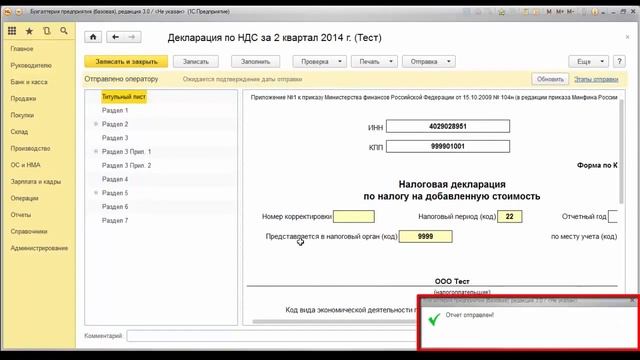This screenshot has height=360, width=640.
Task: Click Записать и закрыть button
Action: [126, 62]
